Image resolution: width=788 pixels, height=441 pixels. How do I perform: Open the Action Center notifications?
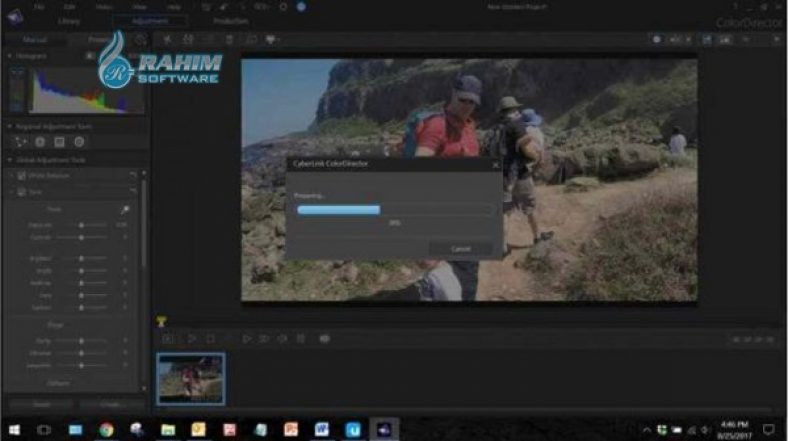[768, 429]
